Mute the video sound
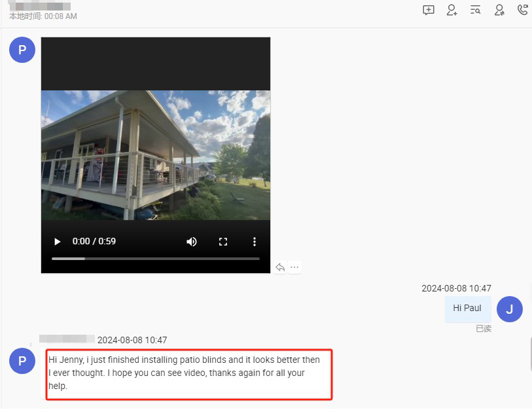Image resolution: width=532 pixels, height=412 pixels. (x=192, y=242)
